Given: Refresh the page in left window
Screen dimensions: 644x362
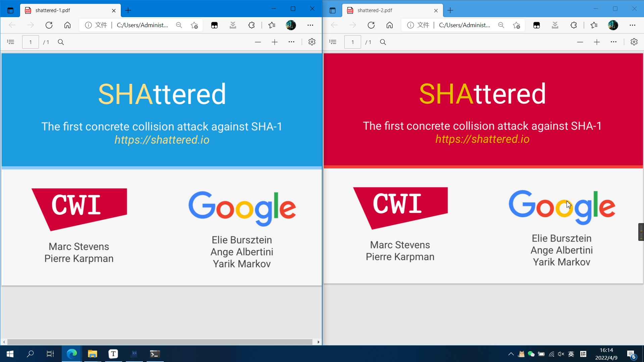Looking at the screenshot, I should (x=49, y=25).
